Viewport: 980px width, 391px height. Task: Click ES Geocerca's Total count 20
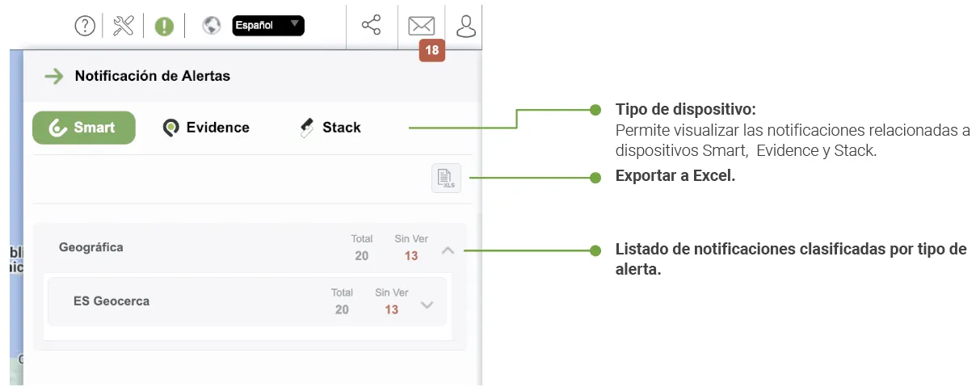pos(342,309)
